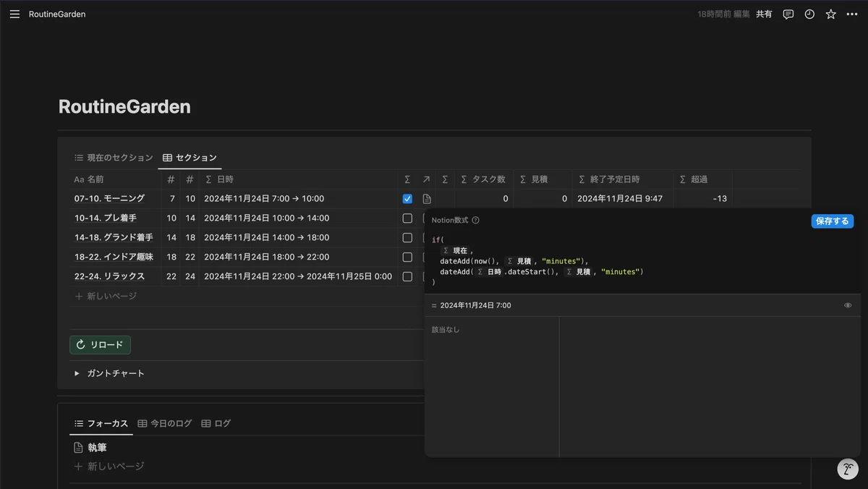868x489 pixels.
Task: Open the タスク数 column header menu
Action: (484, 179)
